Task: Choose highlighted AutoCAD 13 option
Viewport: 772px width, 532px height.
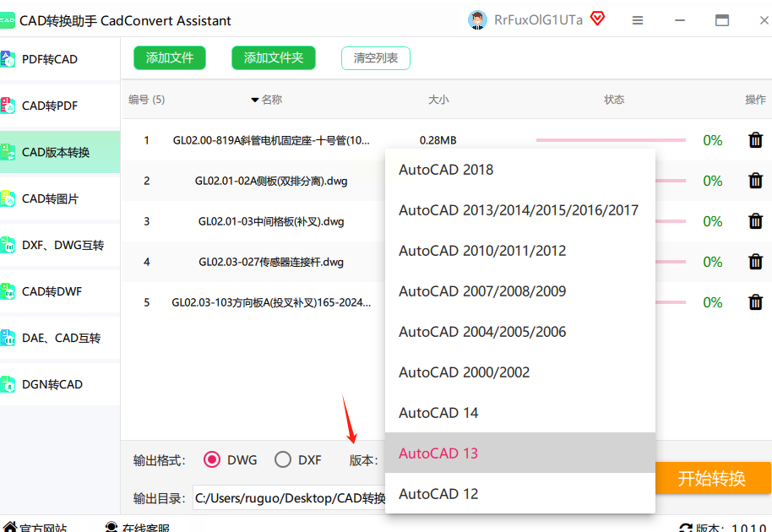Action: 520,453
